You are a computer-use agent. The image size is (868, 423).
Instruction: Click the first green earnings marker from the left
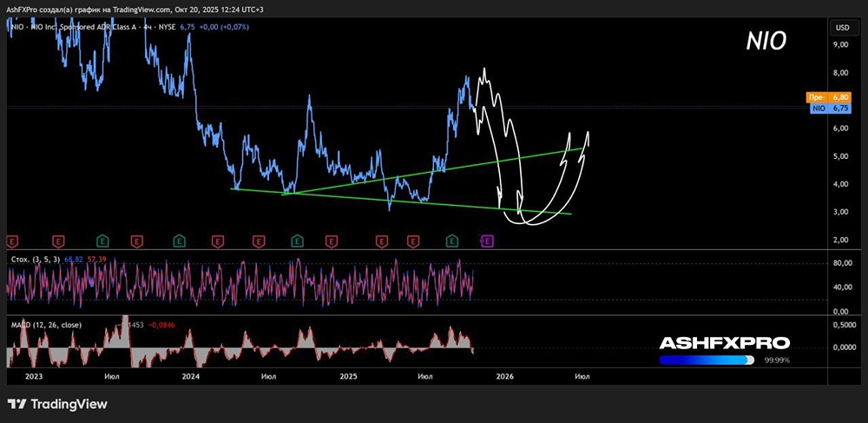pyautogui.click(x=102, y=241)
